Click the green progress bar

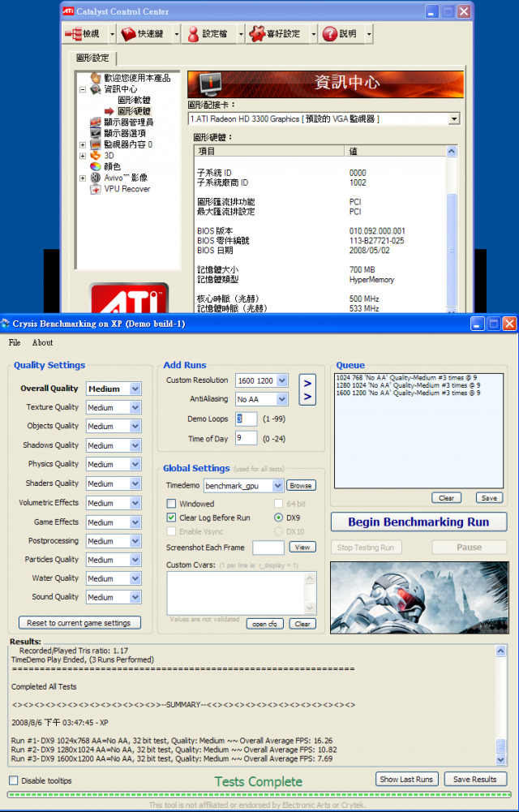click(x=259, y=794)
